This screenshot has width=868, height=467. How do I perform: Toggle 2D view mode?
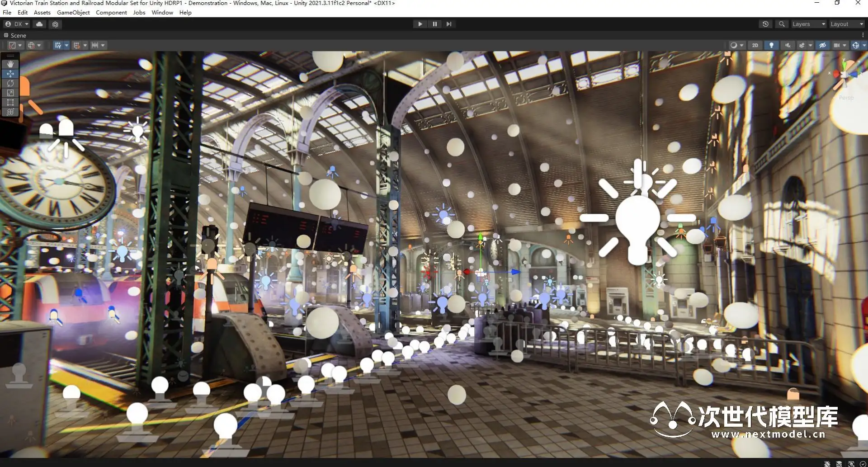pyautogui.click(x=755, y=45)
